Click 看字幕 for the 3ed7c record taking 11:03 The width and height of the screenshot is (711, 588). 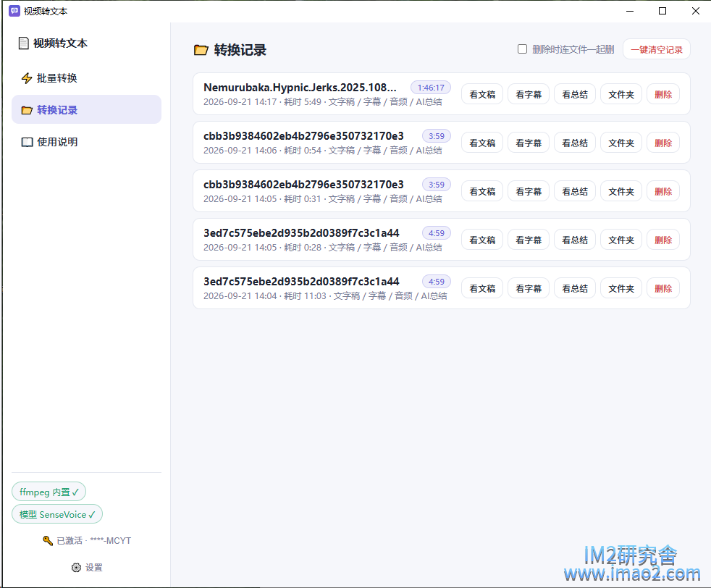coord(529,288)
